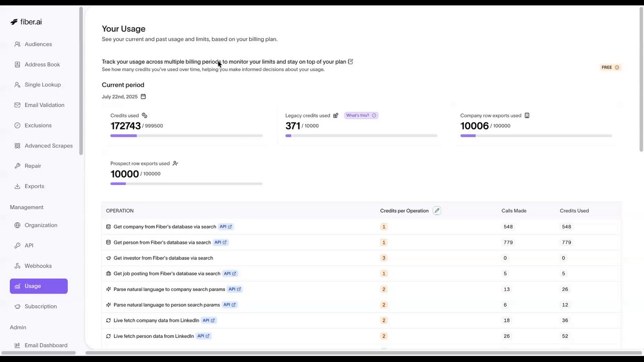Image resolution: width=644 pixels, height=362 pixels.
Task: Go to Email Validation page
Action: [x=44, y=105]
